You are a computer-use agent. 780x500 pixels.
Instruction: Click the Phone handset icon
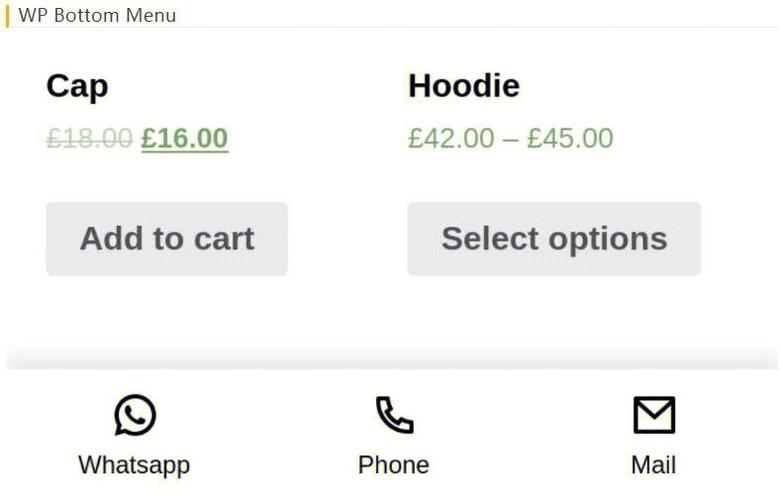pos(394,415)
